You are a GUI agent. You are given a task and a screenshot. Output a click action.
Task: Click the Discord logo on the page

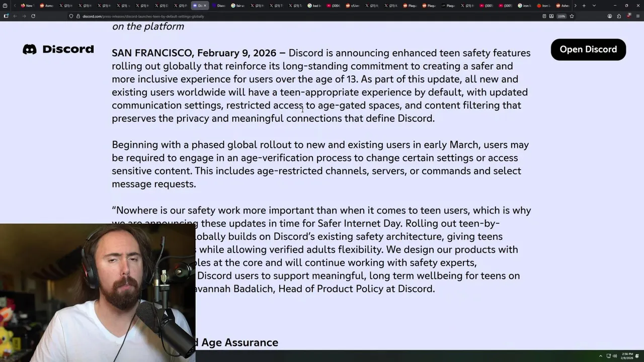58,49
